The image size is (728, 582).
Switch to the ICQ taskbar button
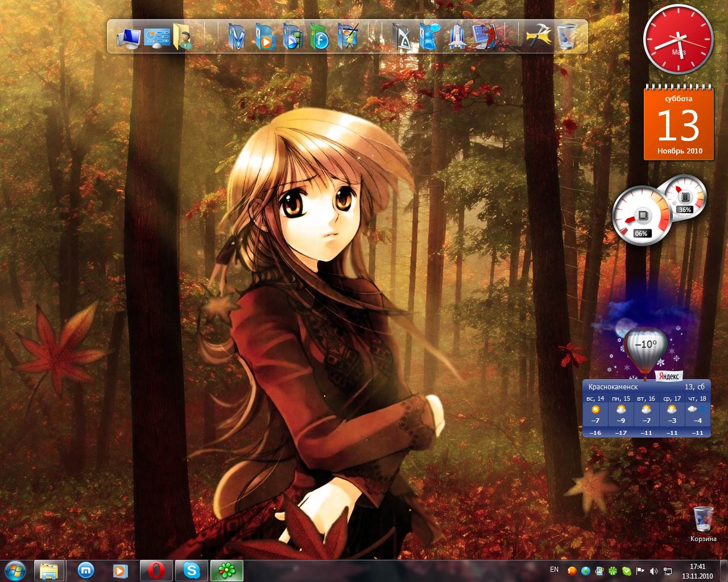pos(227,571)
